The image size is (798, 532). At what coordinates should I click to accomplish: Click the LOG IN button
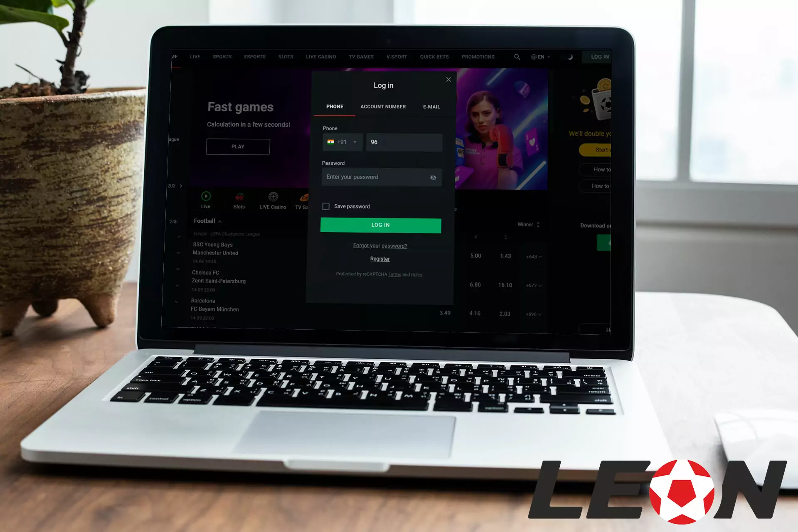click(x=380, y=224)
